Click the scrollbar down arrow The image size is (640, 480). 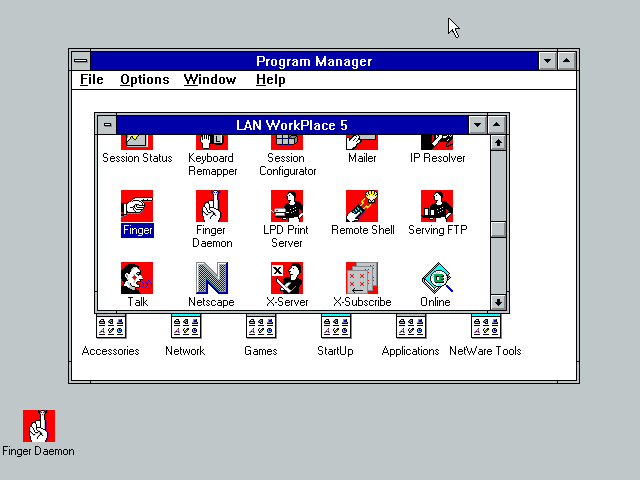[498, 302]
